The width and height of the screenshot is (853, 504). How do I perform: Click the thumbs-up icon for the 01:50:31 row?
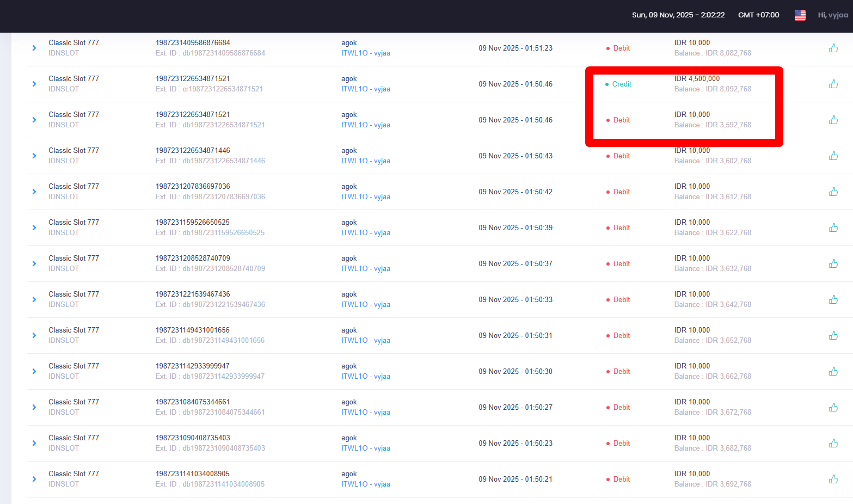point(833,335)
